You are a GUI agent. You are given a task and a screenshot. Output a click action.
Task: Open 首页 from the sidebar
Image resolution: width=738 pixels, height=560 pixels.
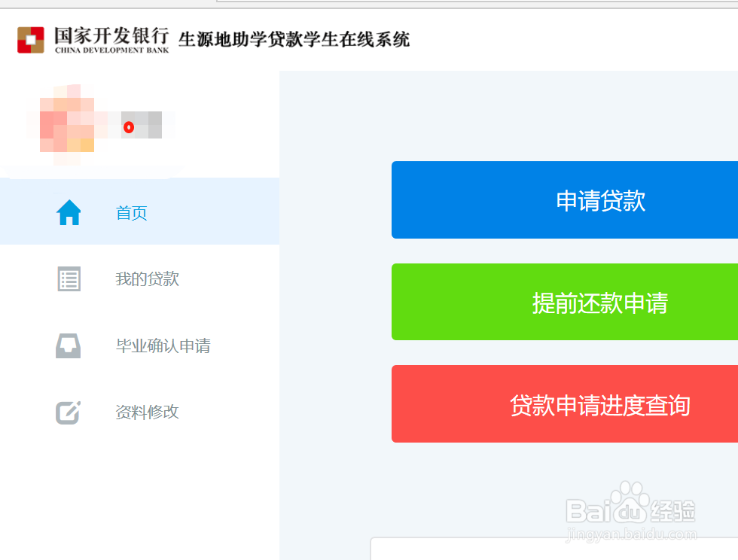point(131,212)
